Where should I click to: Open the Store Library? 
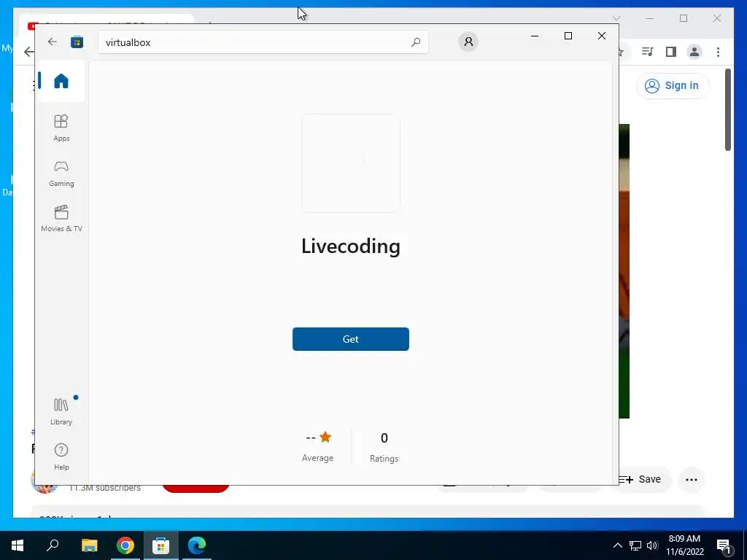coord(61,411)
